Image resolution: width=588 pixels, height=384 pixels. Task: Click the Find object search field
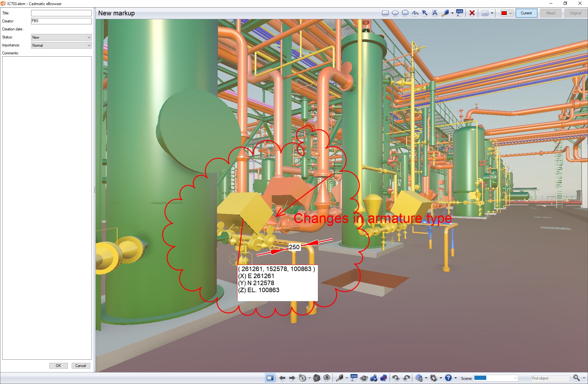(550, 378)
